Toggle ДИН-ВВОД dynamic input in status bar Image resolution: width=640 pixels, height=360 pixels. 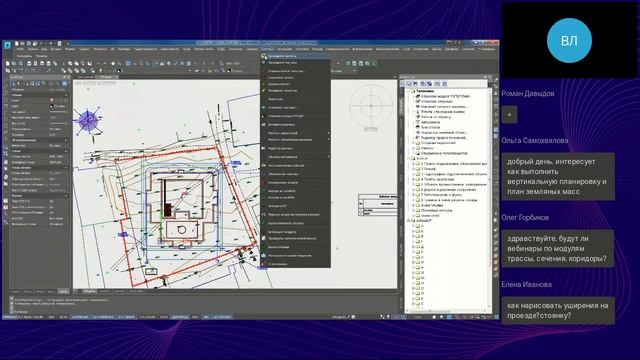click(180, 317)
